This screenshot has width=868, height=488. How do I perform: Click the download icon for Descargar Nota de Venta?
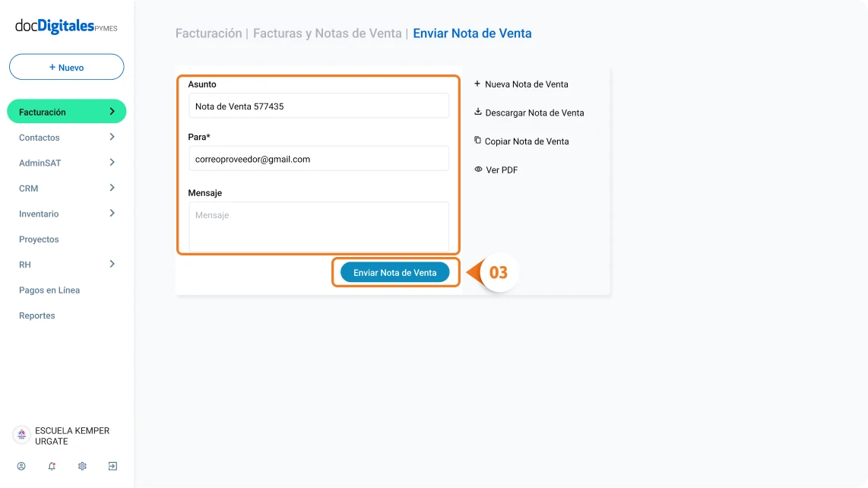point(478,112)
